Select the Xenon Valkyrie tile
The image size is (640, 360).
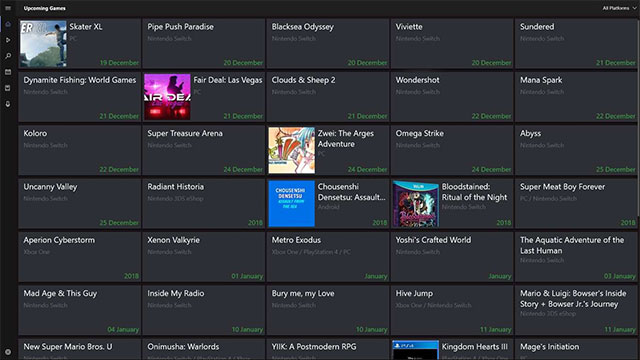[x=204, y=257]
